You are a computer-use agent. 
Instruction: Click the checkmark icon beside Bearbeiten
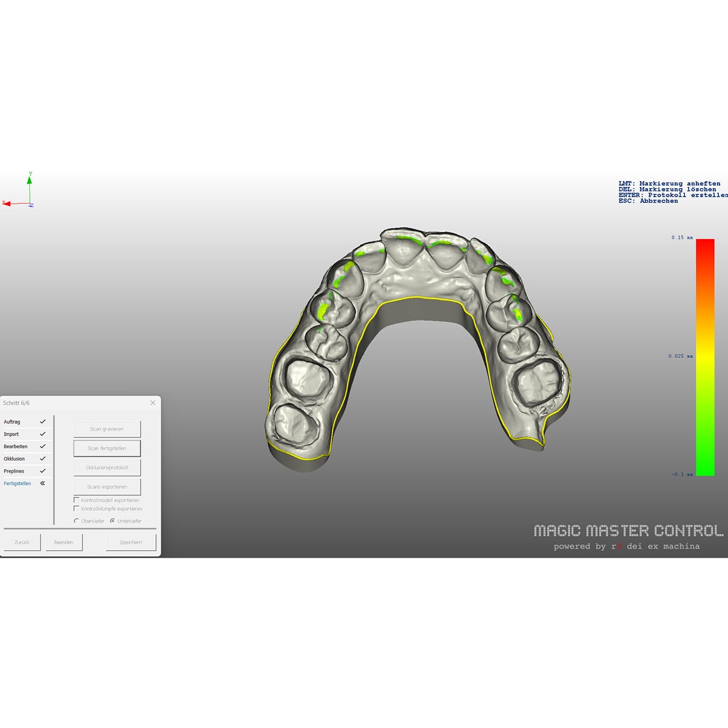(42, 447)
